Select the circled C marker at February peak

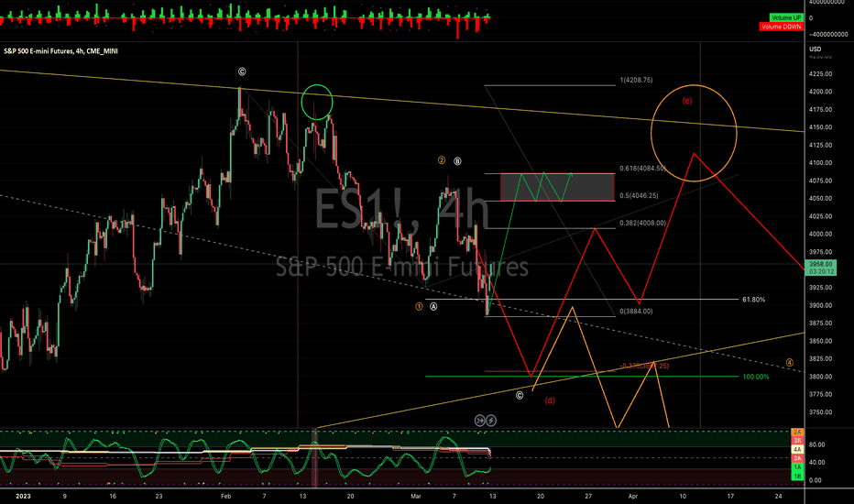coord(242,71)
